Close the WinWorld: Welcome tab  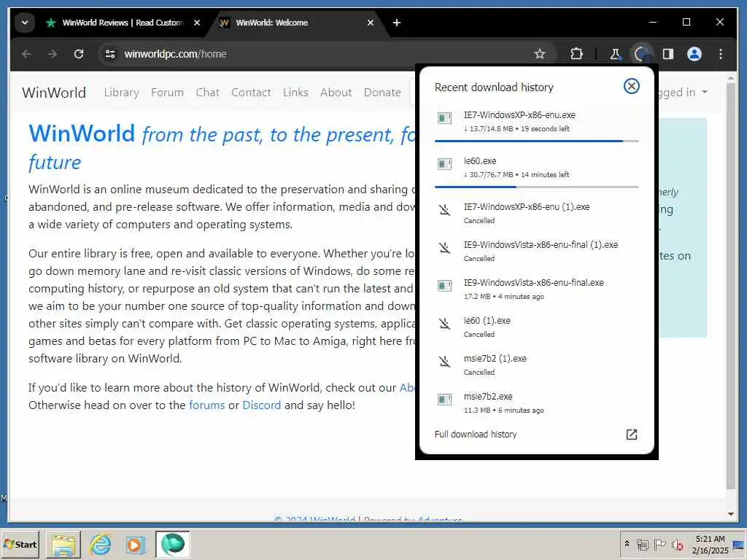(x=370, y=23)
